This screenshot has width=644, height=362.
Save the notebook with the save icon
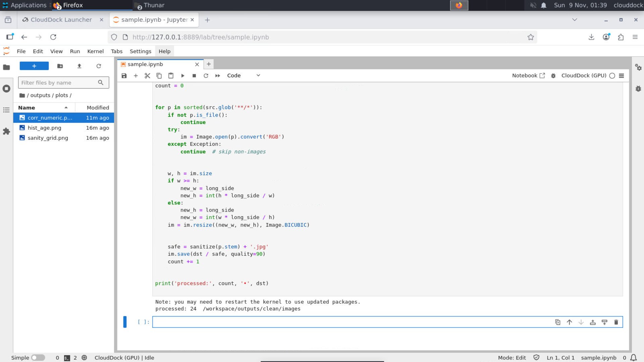124,75
